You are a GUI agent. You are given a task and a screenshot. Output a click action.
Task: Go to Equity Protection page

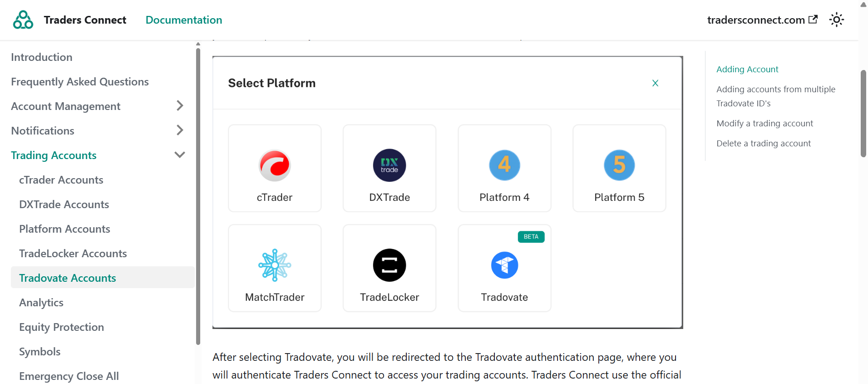coord(62,327)
